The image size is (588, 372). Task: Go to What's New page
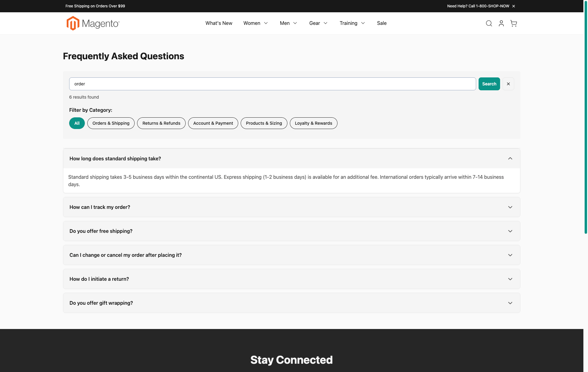pyautogui.click(x=219, y=23)
